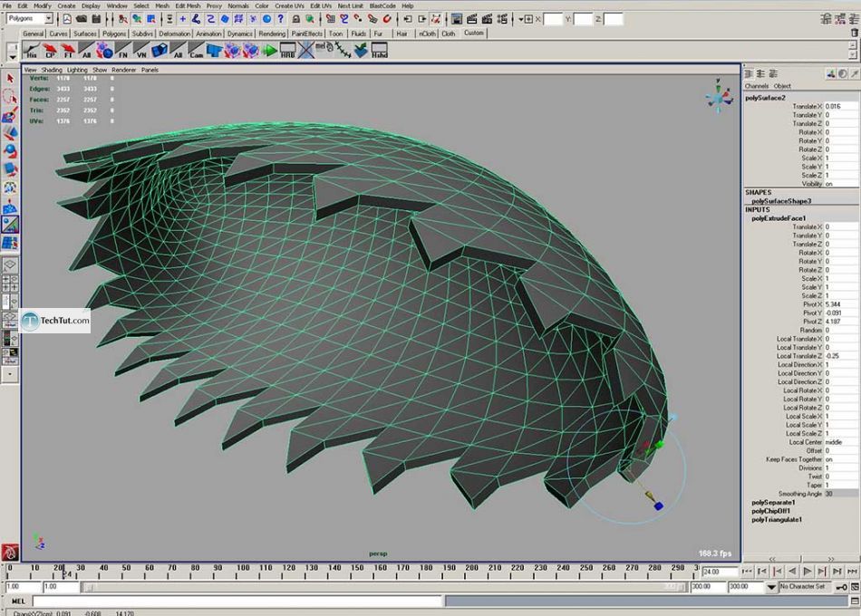Click the play forwards button
Image resolution: width=861 pixels, height=616 pixels.
click(808, 572)
